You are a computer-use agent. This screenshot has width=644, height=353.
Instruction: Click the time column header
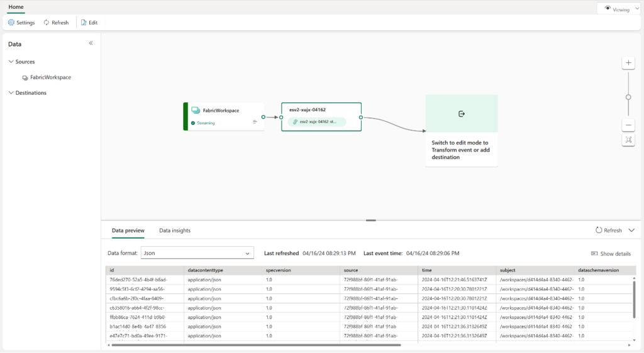coord(457,270)
